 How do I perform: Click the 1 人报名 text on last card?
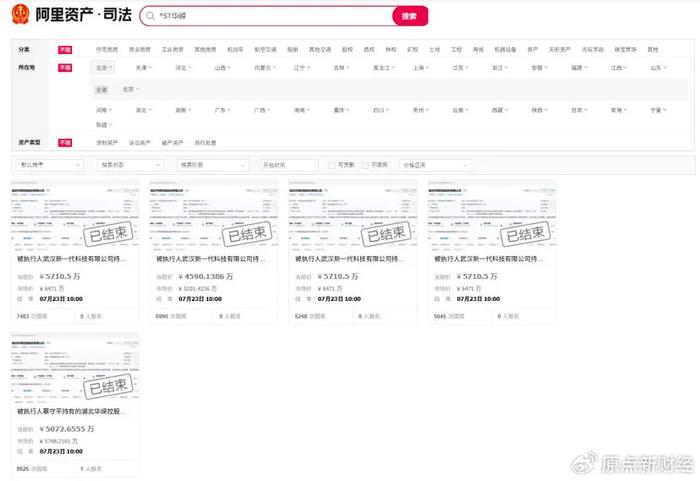point(91,469)
